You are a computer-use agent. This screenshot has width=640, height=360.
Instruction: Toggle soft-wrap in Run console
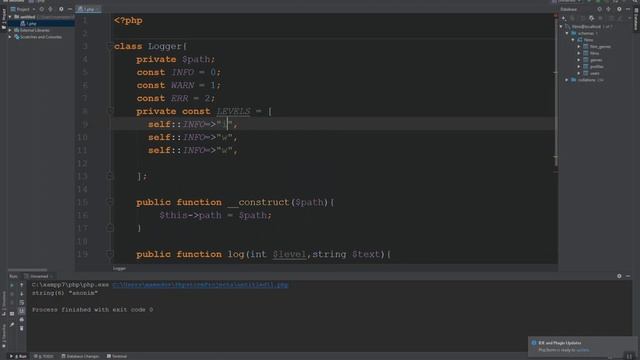point(22,302)
